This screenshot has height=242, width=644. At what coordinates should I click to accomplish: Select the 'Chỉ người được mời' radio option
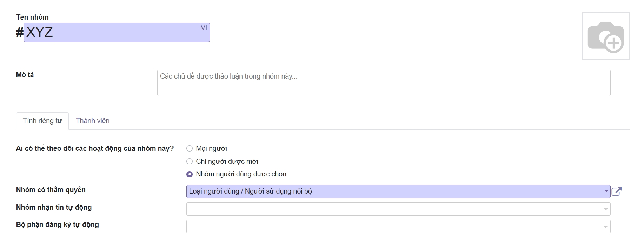click(190, 161)
